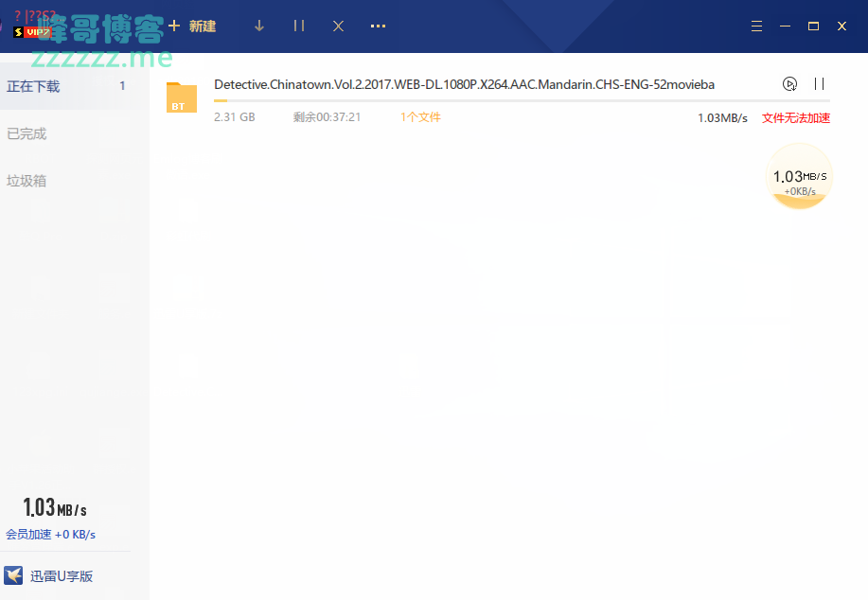This screenshot has height=600, width=868.
Task: Delete the selected task with the toolbar X icon
Action: coord(338,26)
